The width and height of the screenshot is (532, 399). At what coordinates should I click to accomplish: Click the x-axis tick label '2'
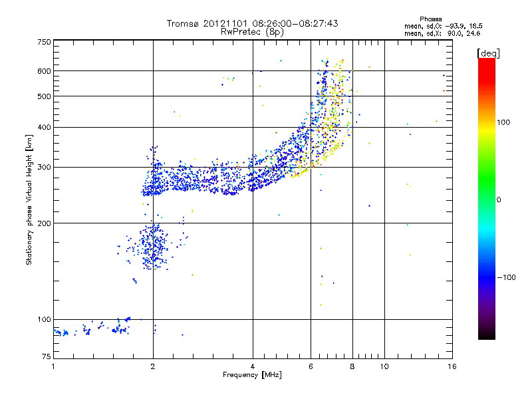click(x=153, y=366)
